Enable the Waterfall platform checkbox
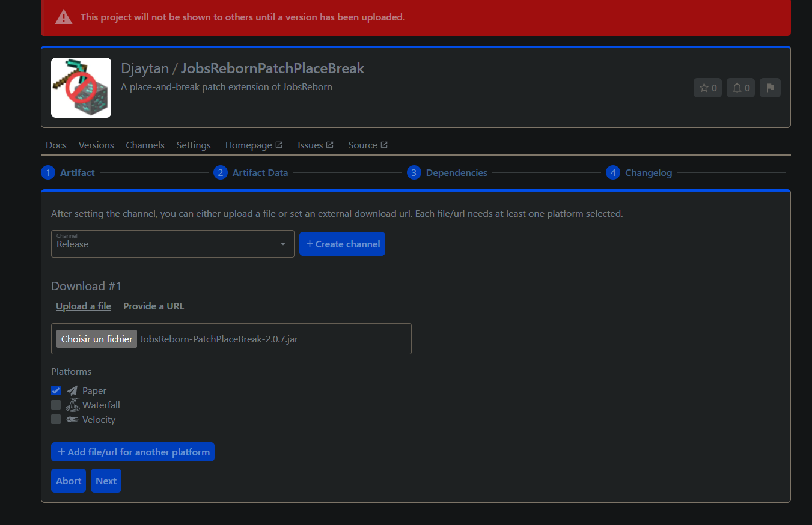Screen dimensions: 812x525 [56, 405]
